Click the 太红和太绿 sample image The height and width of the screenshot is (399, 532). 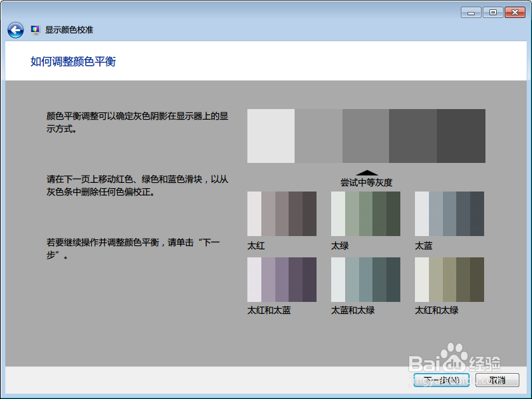pos(448,279)
